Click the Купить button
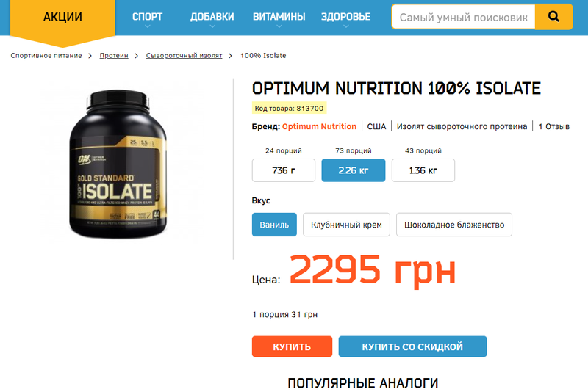 (x=292, y=346)
